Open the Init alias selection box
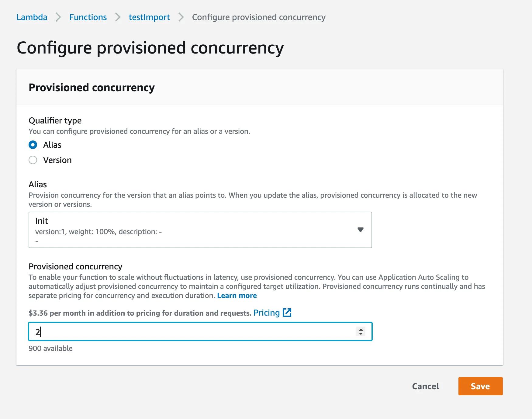The image size is (532, 419). [195, 230]
